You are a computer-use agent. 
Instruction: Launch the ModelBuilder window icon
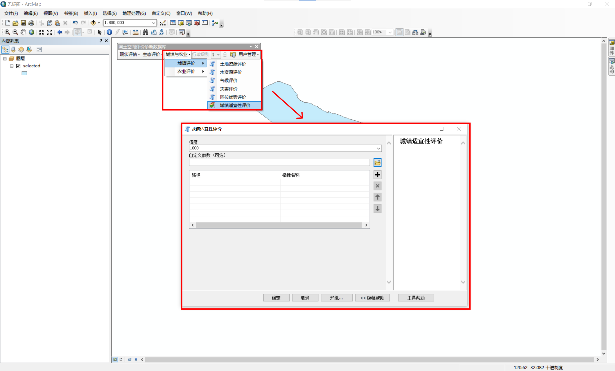click(x=215, y=23)
